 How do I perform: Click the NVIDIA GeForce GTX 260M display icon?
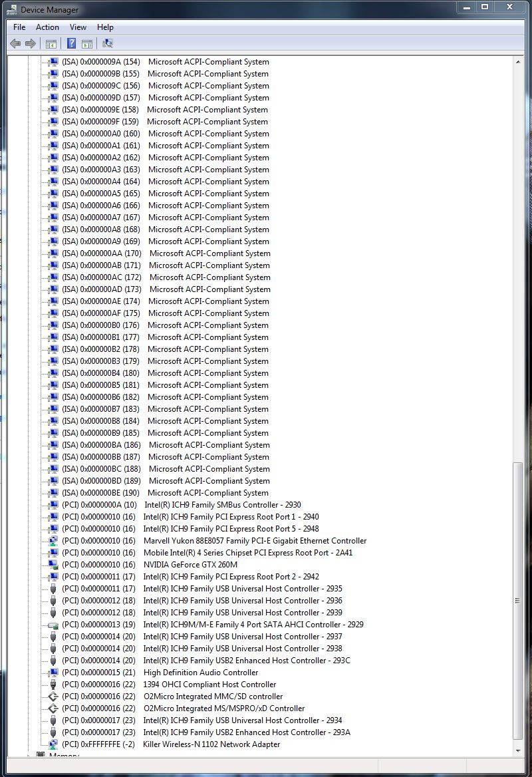click(x=53, y=564)
